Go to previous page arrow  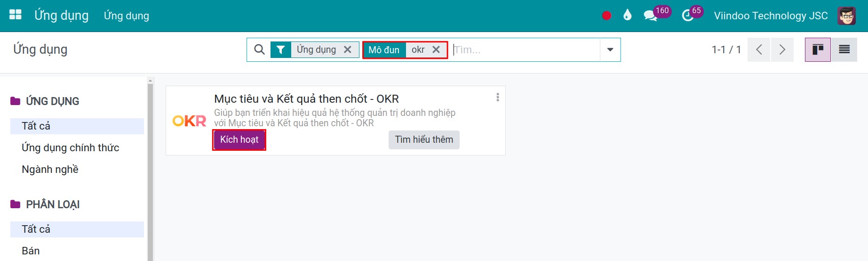(x=759, y=49)
